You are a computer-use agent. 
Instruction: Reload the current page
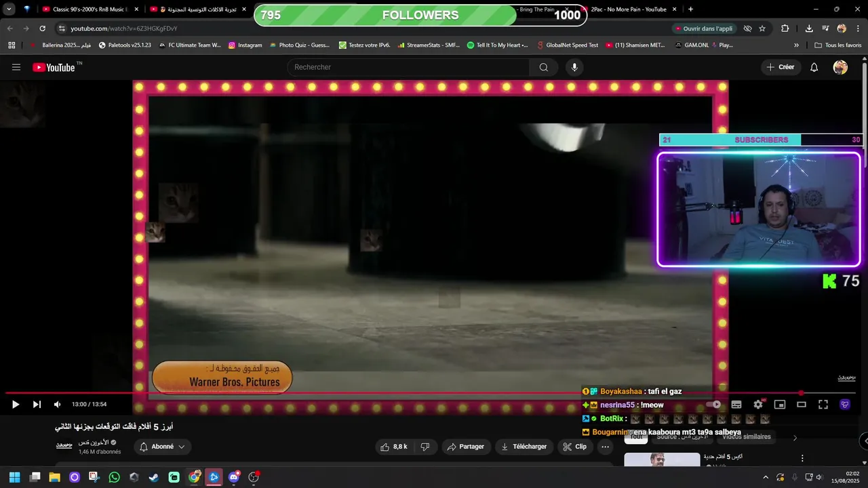coord(42,28)
